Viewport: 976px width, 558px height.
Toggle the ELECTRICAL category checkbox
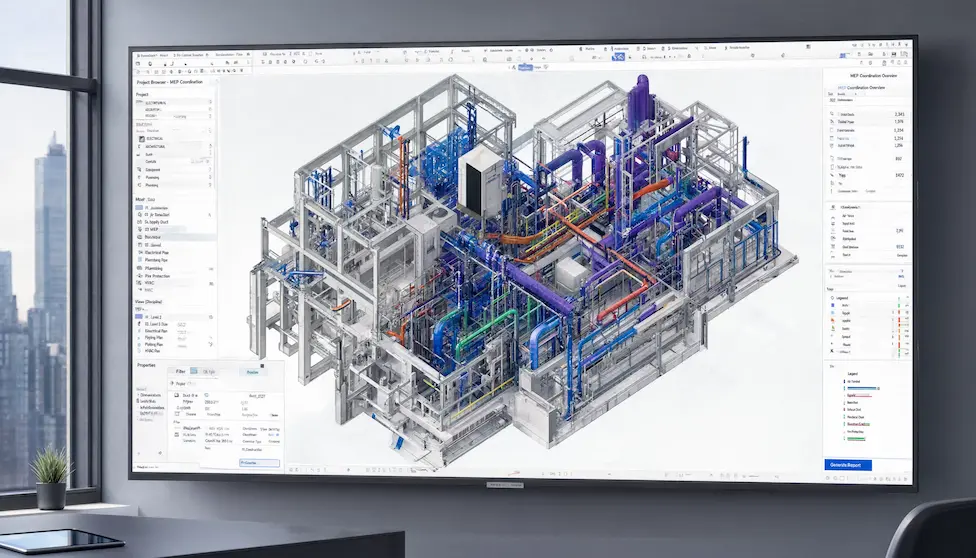coord(142,138)
